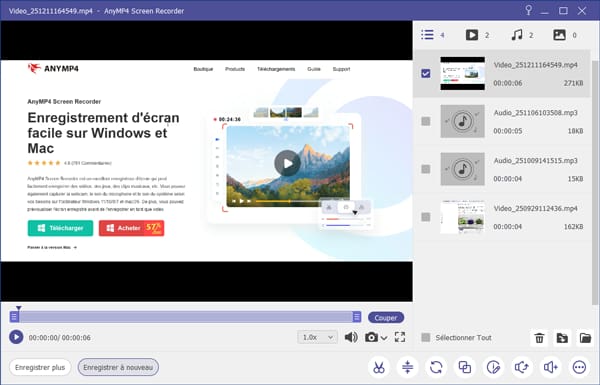
Task: Uncheck Video_251211164549.mp4 checkbox
Action: (426, 73)
